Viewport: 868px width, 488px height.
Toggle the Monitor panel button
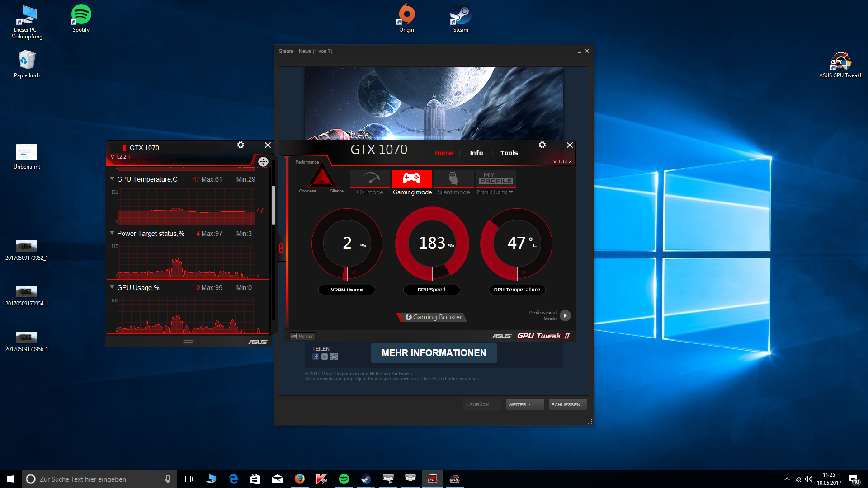[302, 336]
